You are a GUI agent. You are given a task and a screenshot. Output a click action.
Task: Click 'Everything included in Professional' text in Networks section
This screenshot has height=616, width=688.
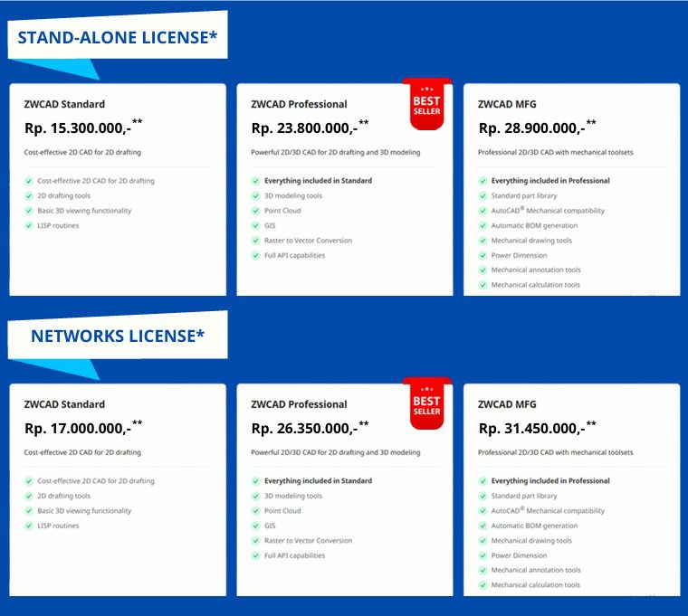click(550, 481)
